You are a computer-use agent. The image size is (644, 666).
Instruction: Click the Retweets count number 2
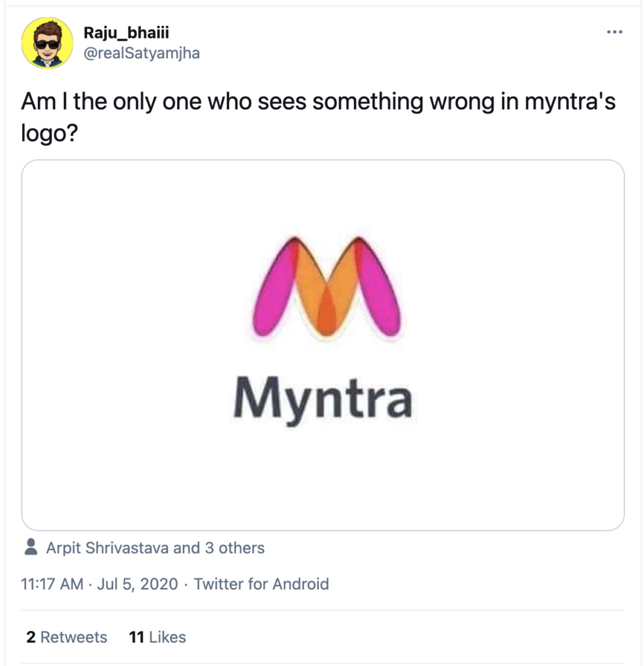point(31,637)
